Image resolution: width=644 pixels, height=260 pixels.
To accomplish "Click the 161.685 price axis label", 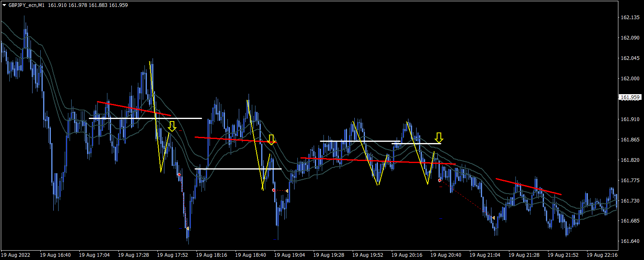I will (630, 221).
